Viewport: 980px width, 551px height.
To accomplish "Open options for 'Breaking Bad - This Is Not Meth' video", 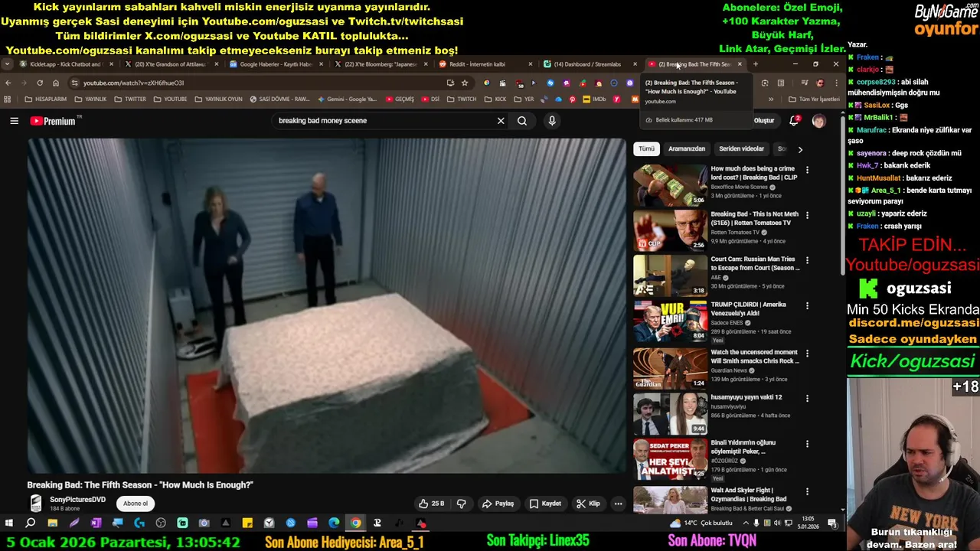I will 807,216.
